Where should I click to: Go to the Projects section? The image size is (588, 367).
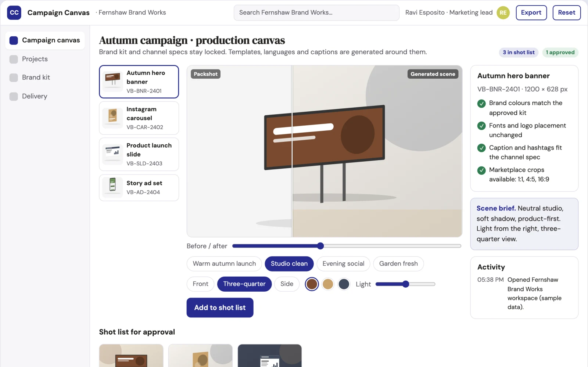[45, 59]
